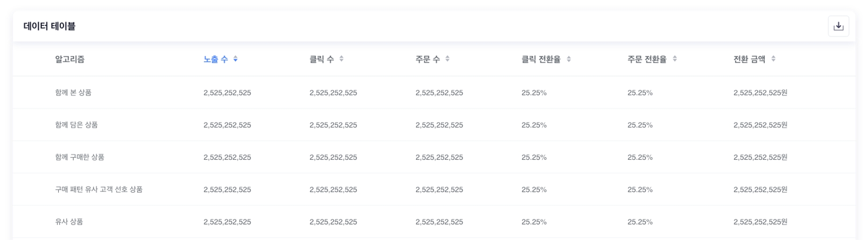Viewport: 868px width, 240px height.
Task: Click sort arrows next to 노출 수
Action: click(x=236, y=59)
